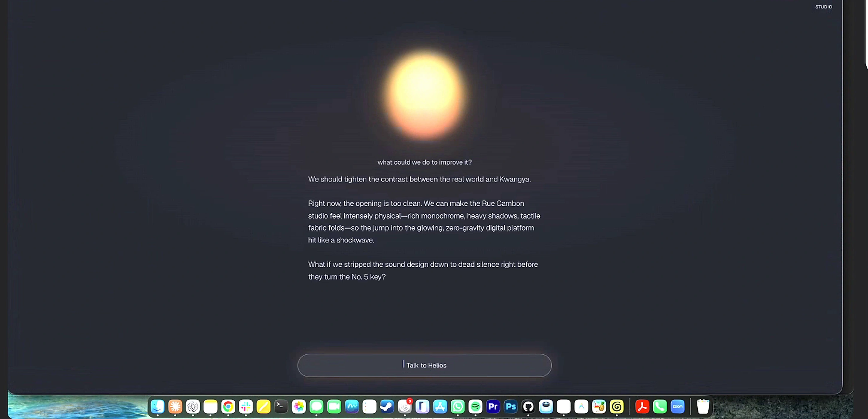Open Photos from the dock
868x419 pixels.
coord(299,406)
